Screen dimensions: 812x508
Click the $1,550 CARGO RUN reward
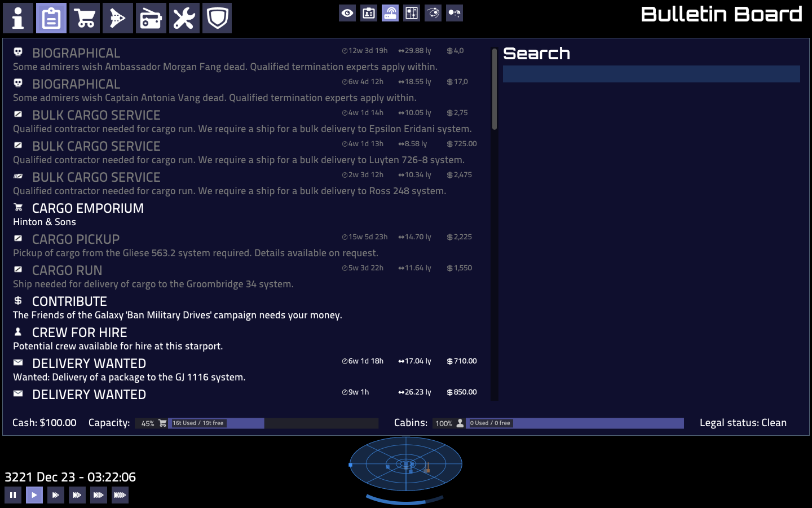pyautogui.click(x=460, y=268)
